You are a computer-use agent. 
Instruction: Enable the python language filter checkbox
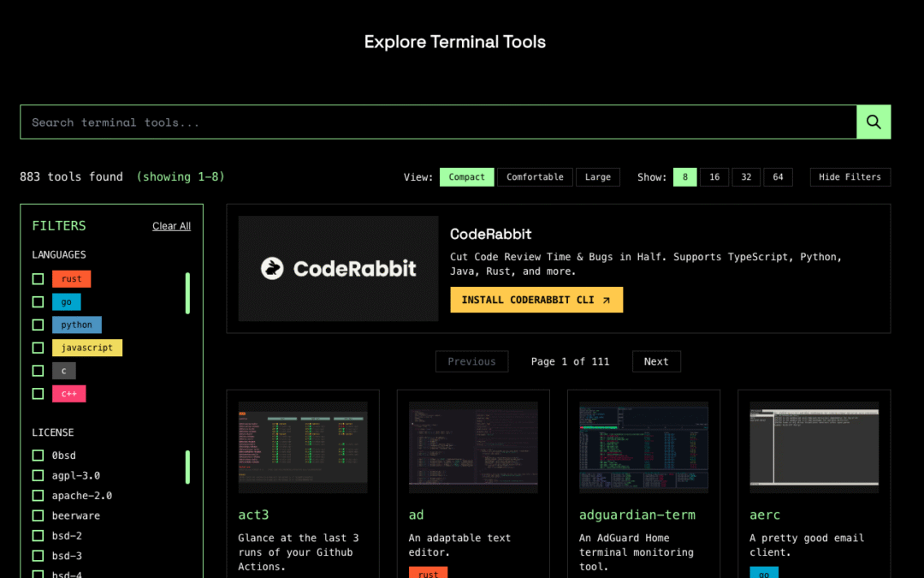(x=38, y=325)
